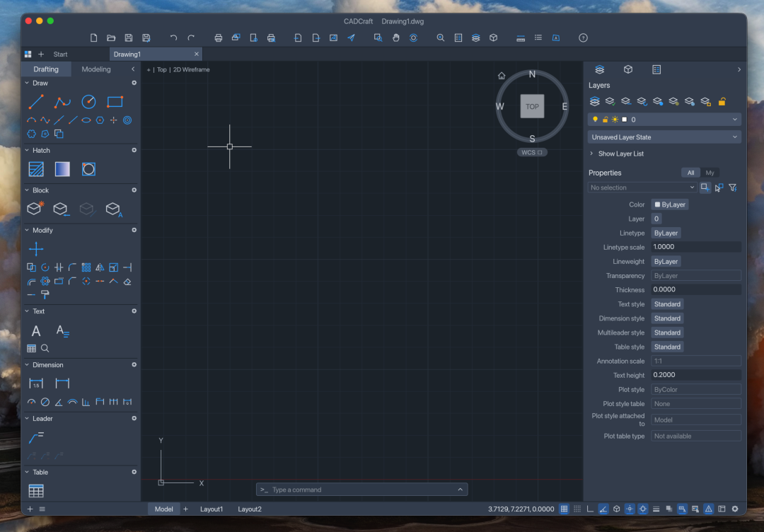Screen dimensions: 764x532
Task: Select the single-line Text tool
Action: click(36, 331)
